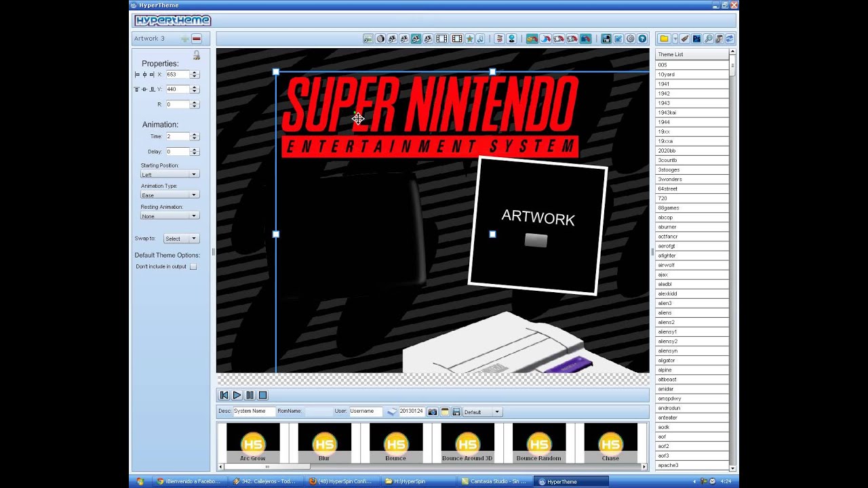Click the magnifier search icon in toolbar
This screenshot has width=868, height=488.
(x=707, y=39)
